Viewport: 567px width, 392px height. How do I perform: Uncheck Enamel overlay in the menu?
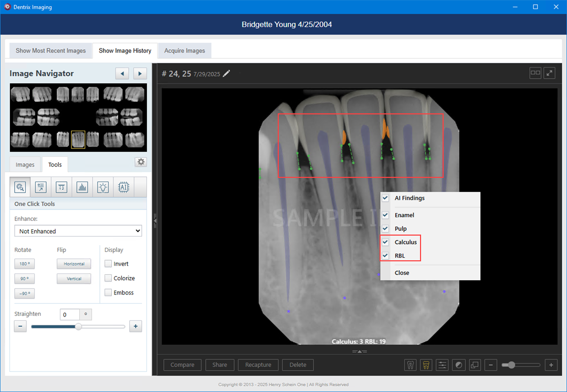pos(385,215)
